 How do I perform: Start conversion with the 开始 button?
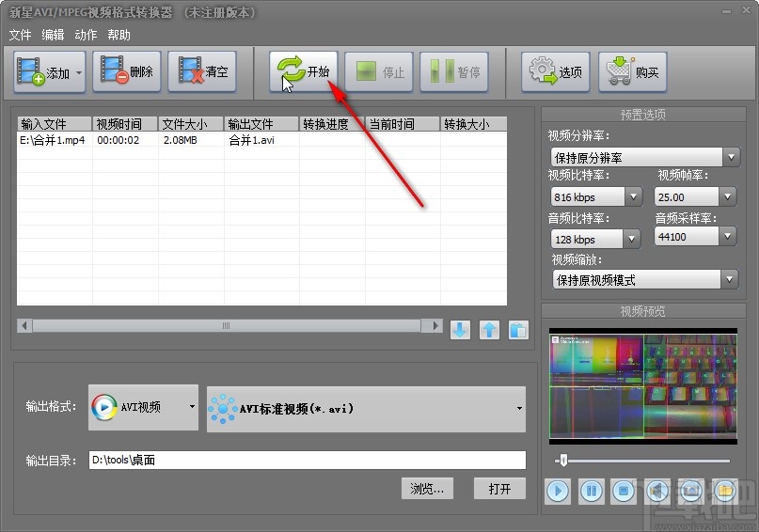tap(304, 71)
